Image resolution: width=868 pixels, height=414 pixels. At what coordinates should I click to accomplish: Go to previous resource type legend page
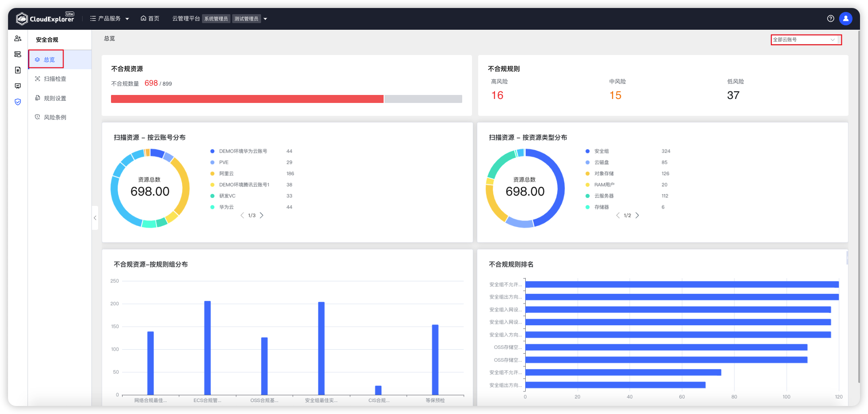(618, 215)
